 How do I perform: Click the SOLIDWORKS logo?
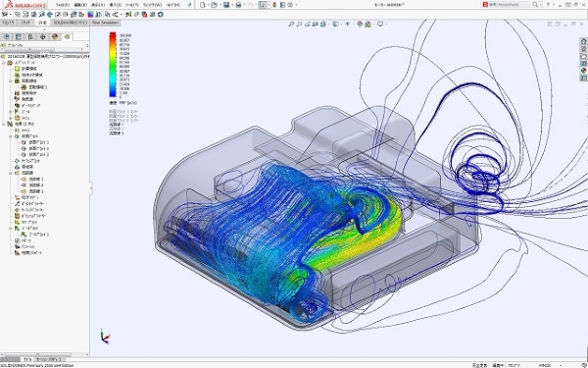25,5
